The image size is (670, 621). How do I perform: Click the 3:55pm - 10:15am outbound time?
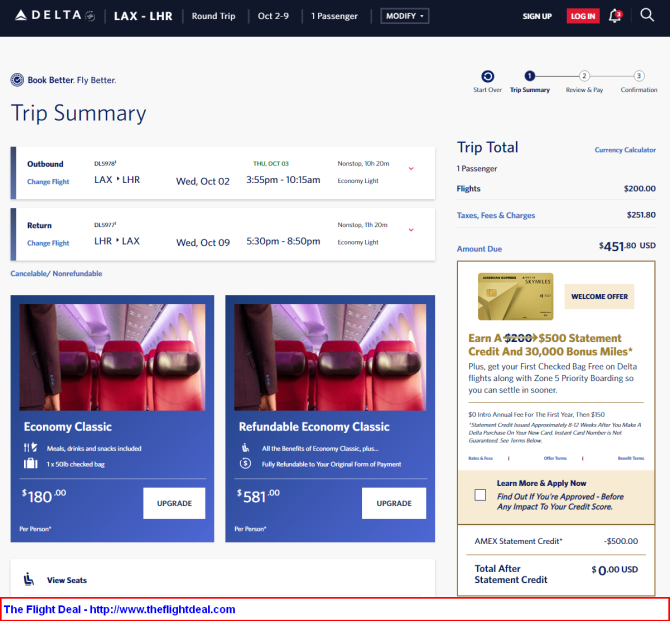pyautogui.click(x=283, y=180)
